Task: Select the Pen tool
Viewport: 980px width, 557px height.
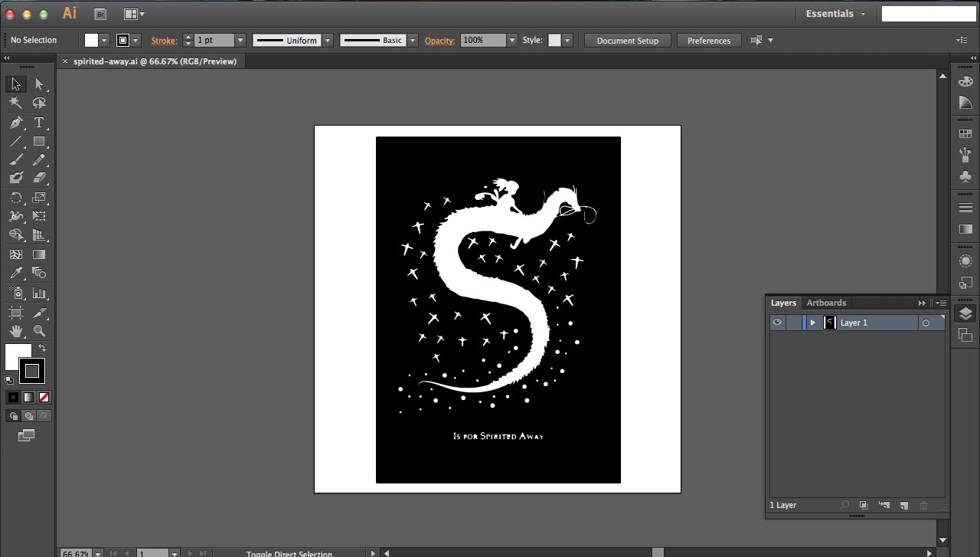Action: [x=16, y=123]
